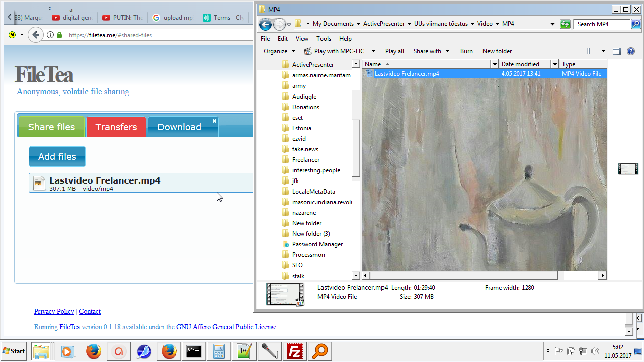Refresh the MP4 folder with the green arrows button

coord(565,24)
